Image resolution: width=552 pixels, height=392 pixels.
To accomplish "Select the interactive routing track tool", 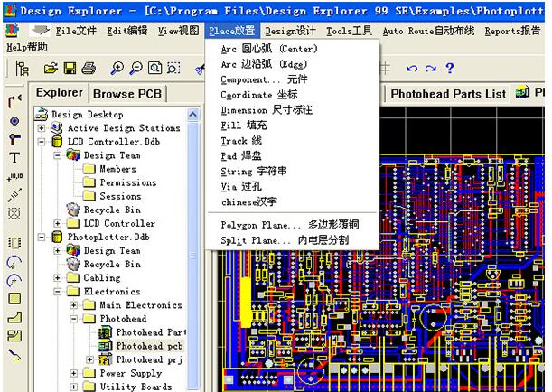I will coord(14,101).
